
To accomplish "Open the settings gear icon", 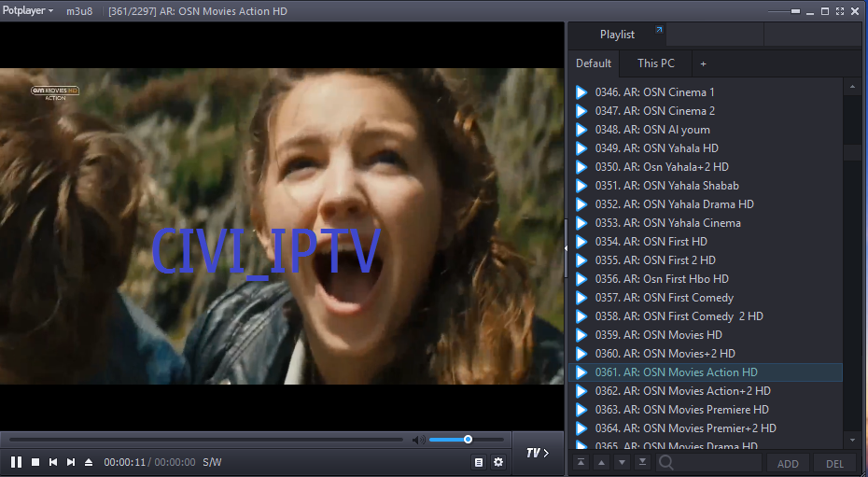I will [x=498, y=462].
